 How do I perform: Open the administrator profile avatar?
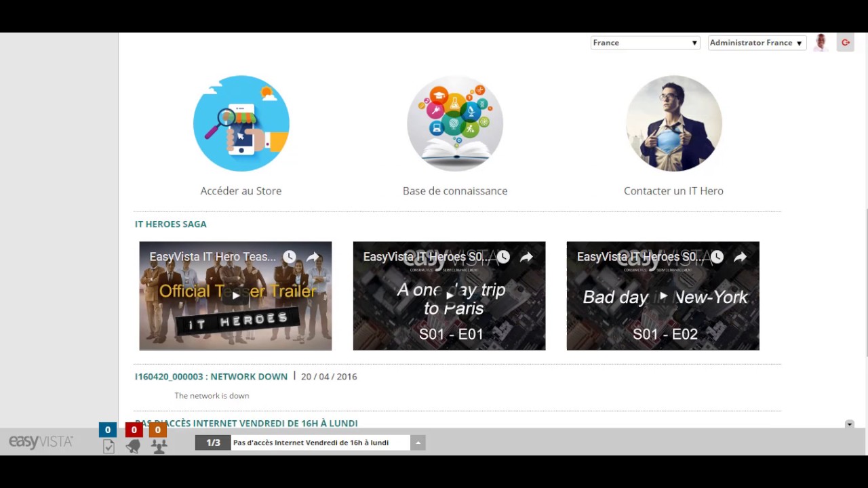821,43
